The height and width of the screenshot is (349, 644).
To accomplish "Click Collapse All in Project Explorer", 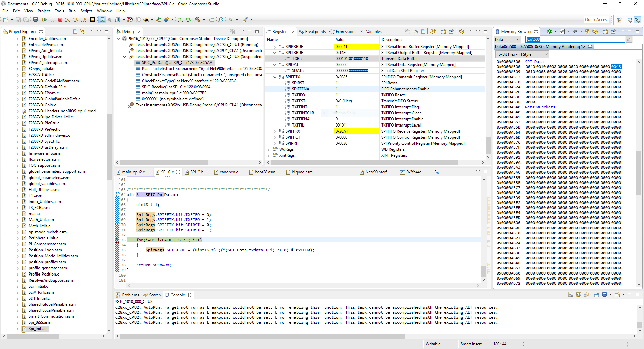I will point(75,32).
